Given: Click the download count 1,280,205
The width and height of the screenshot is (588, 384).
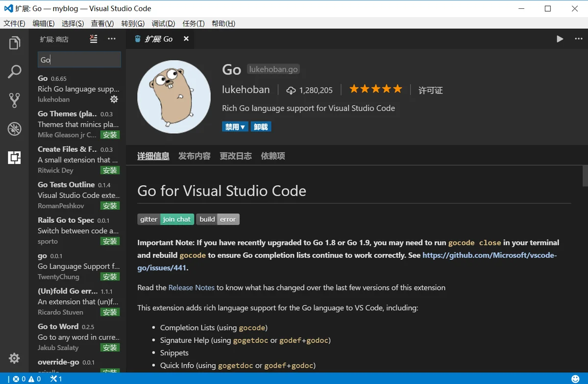Looking at the screenshot, I should tap(310, 90).
